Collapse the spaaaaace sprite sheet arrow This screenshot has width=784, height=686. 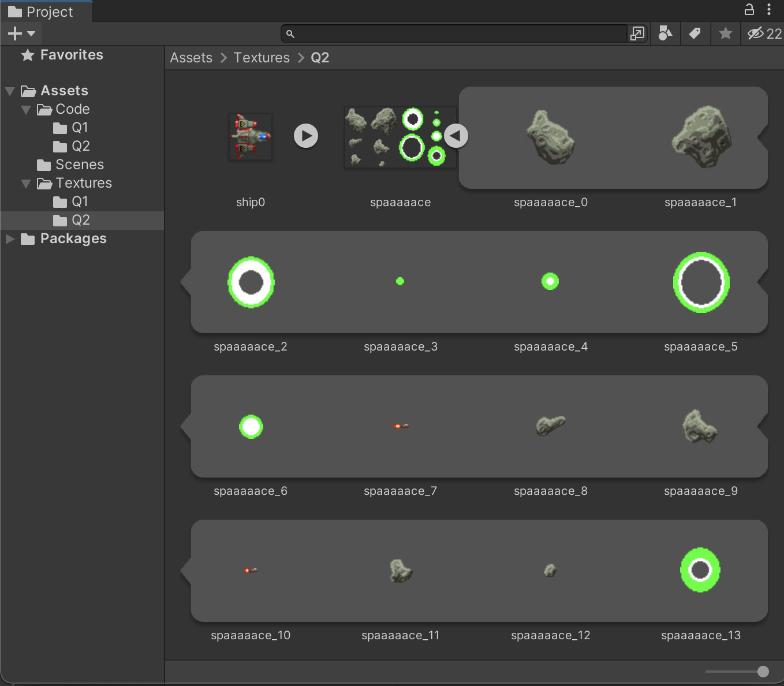pyautogui.click(x=456, y=136)
